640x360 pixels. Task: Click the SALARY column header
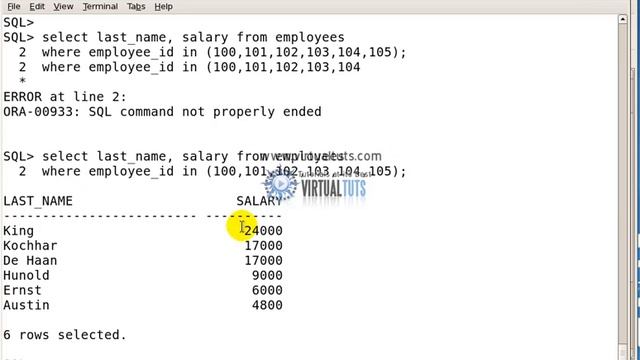(259, 201)
